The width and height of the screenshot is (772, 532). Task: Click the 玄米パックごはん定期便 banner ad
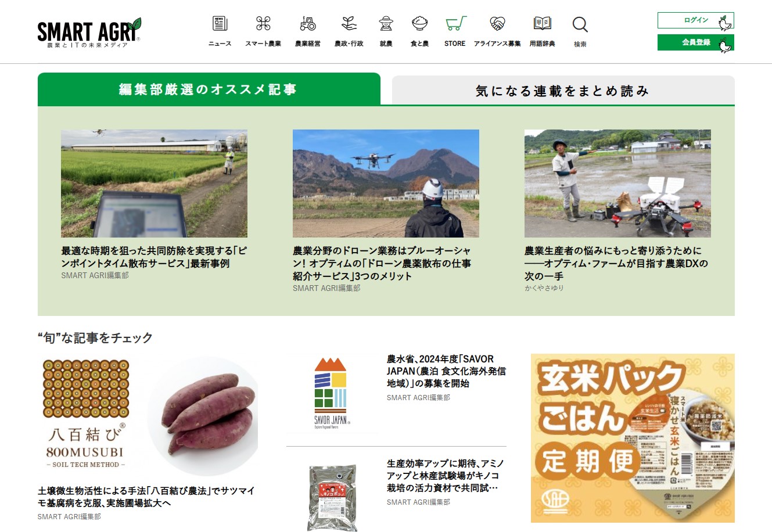tap(632, 438)
